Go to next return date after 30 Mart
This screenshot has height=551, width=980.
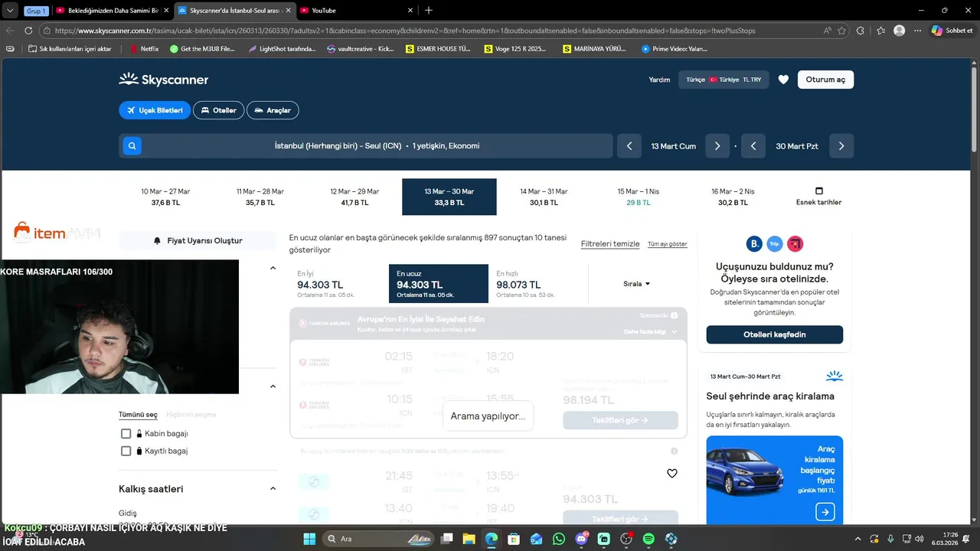click(x=841, y=146)
